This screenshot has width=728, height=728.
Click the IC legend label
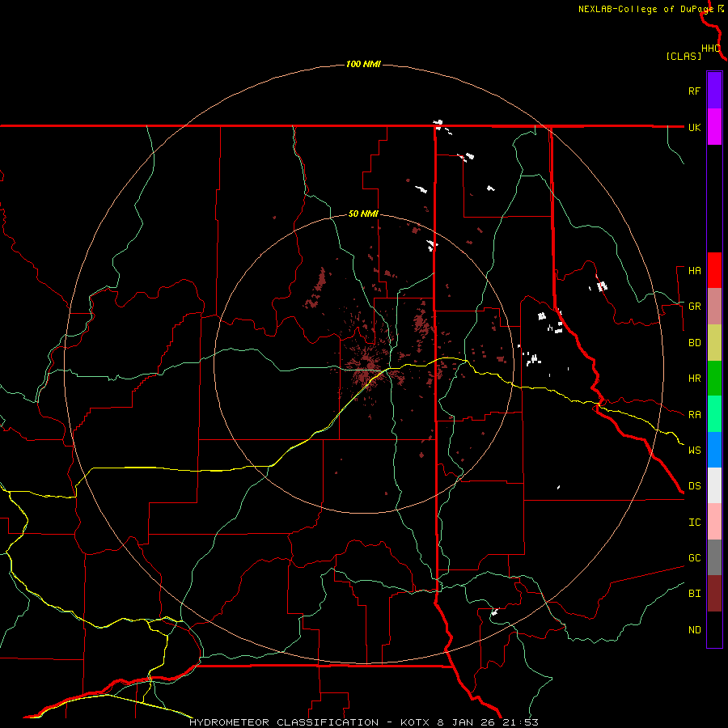coord(694,523)
